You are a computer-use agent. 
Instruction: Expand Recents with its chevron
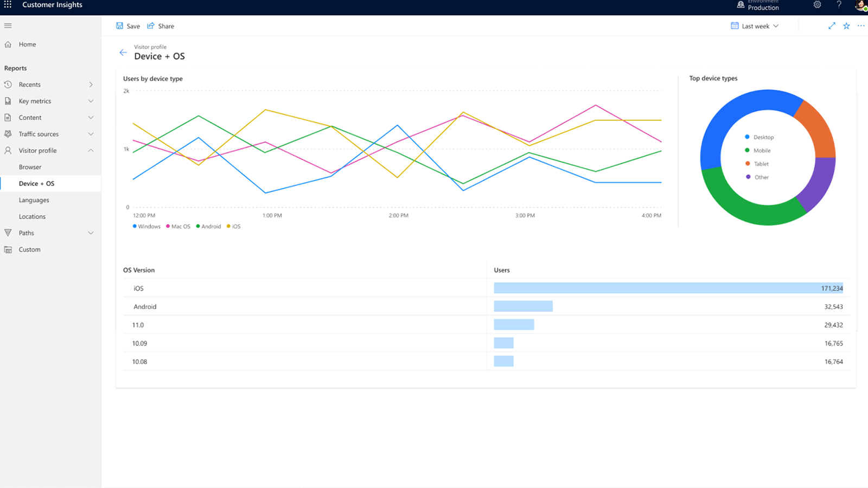[x=91, y=85]
